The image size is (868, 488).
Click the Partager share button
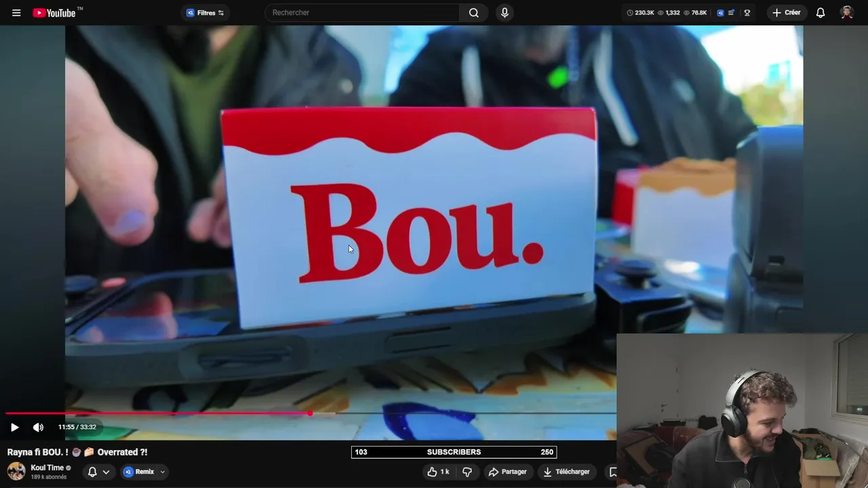click(x=507, y=472)
